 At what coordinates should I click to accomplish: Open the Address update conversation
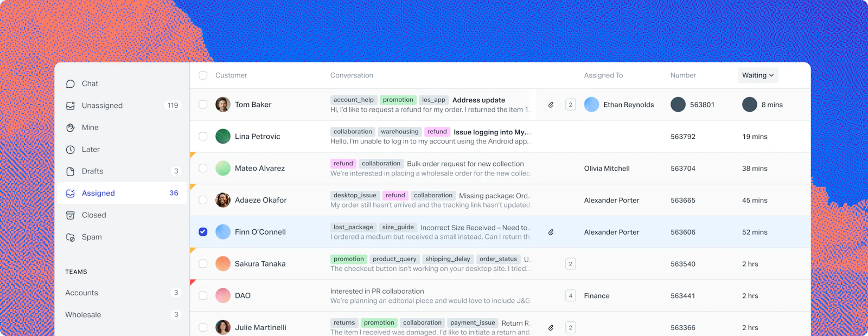(x=478, y=100)
